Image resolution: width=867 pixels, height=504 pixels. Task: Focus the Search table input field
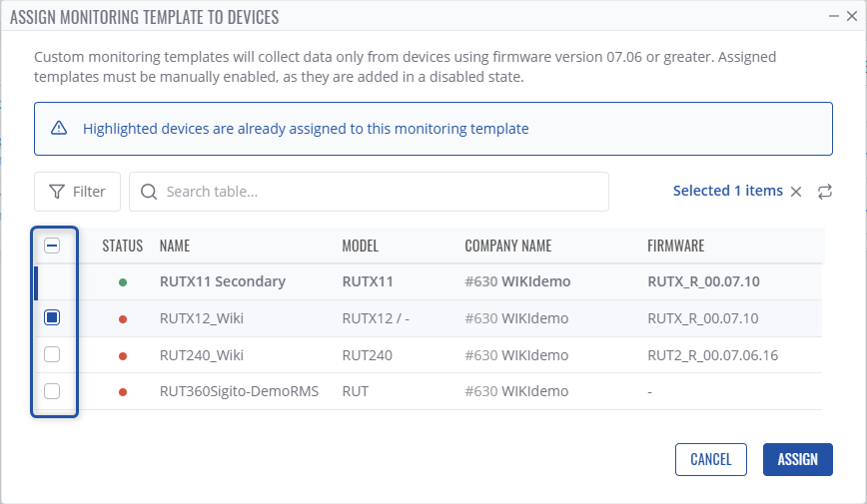click(380, 192)
